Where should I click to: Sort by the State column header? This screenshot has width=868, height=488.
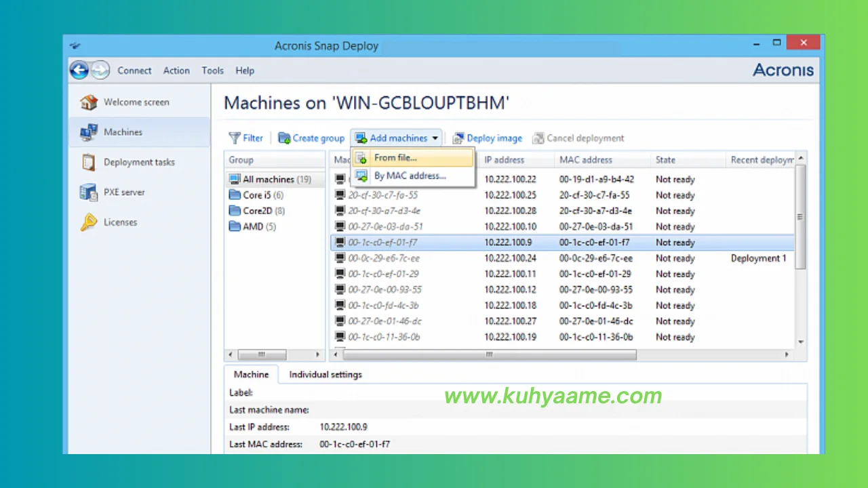tap(688, 160)
